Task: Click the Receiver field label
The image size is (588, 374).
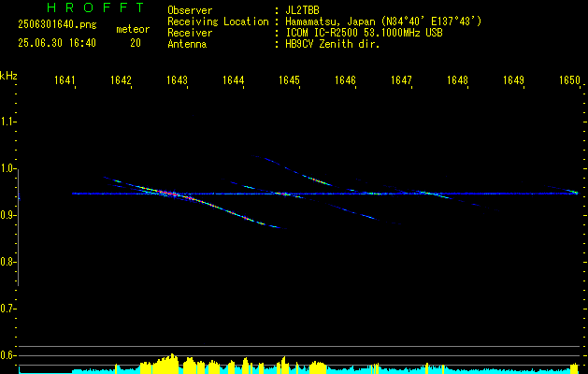Action: (190, 33)
